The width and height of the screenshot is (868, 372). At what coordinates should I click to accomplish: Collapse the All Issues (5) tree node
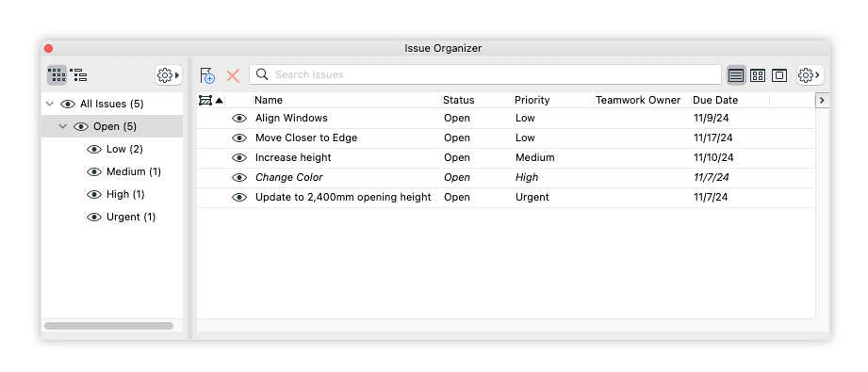50,104
